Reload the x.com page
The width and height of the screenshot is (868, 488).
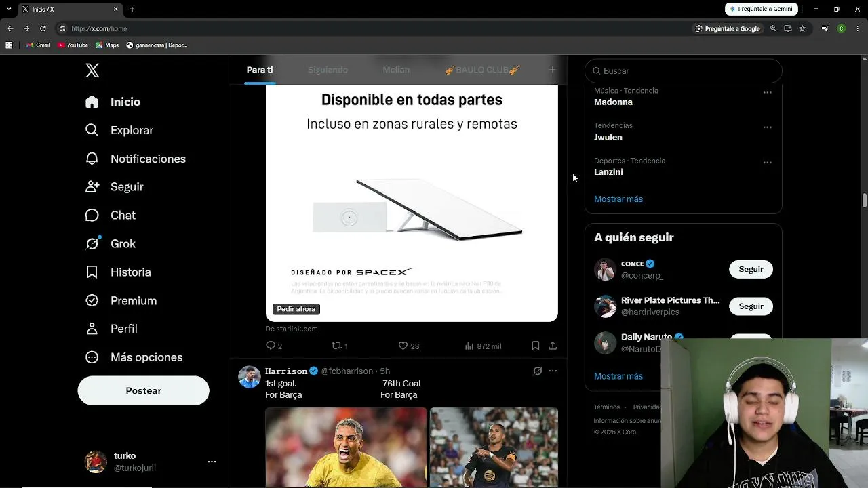point(43,28)
